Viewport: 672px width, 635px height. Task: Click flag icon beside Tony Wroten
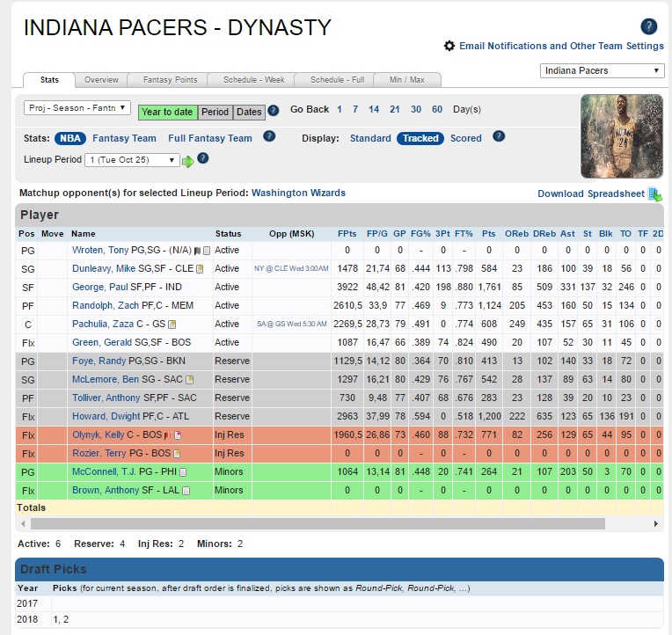click(197, 251)
